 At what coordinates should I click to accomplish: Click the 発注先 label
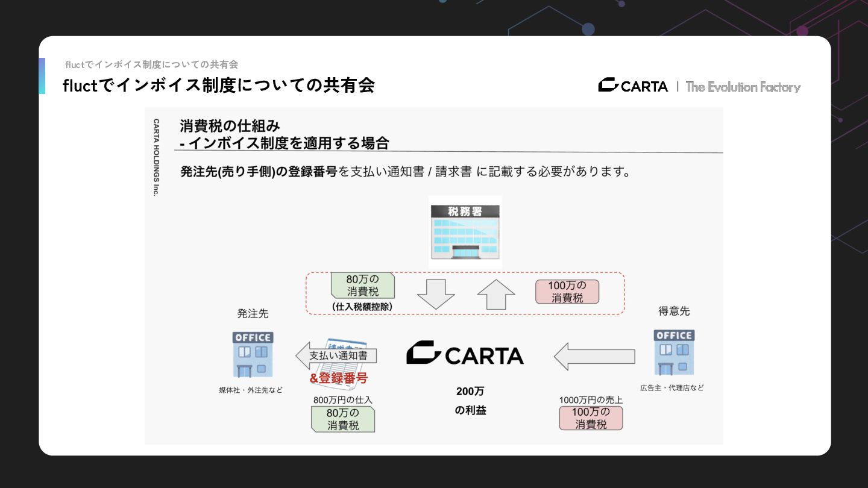253,314
